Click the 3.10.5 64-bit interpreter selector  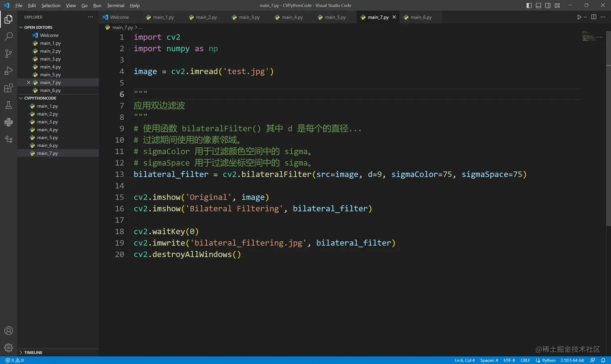(572, 360)
